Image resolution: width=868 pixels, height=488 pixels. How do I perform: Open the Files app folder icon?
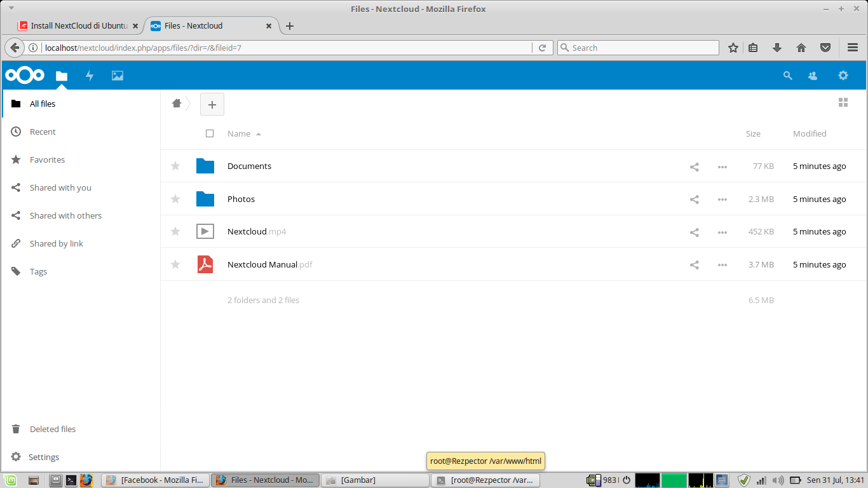(62, 76)
